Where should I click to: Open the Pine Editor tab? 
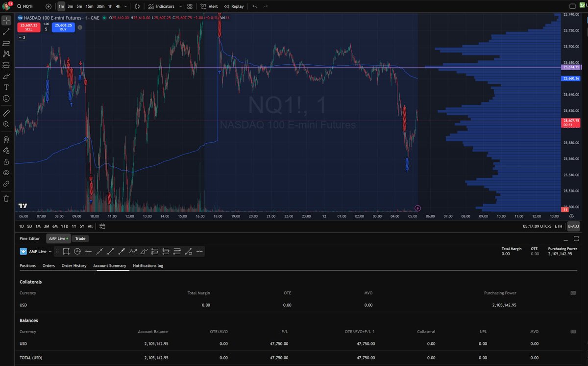pos(29,238)
